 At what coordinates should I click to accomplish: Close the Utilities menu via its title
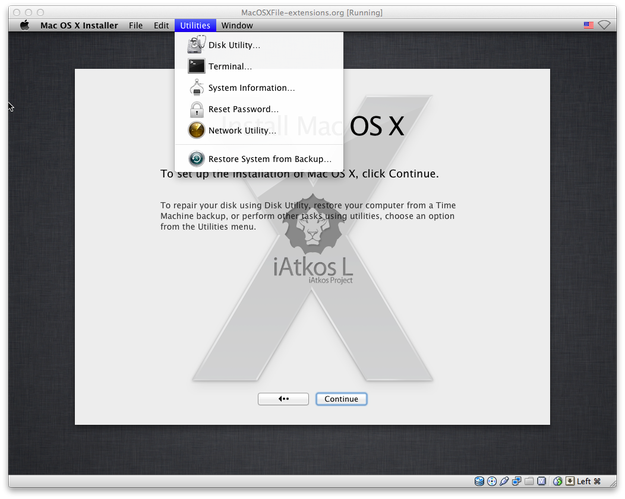[195, 26]
